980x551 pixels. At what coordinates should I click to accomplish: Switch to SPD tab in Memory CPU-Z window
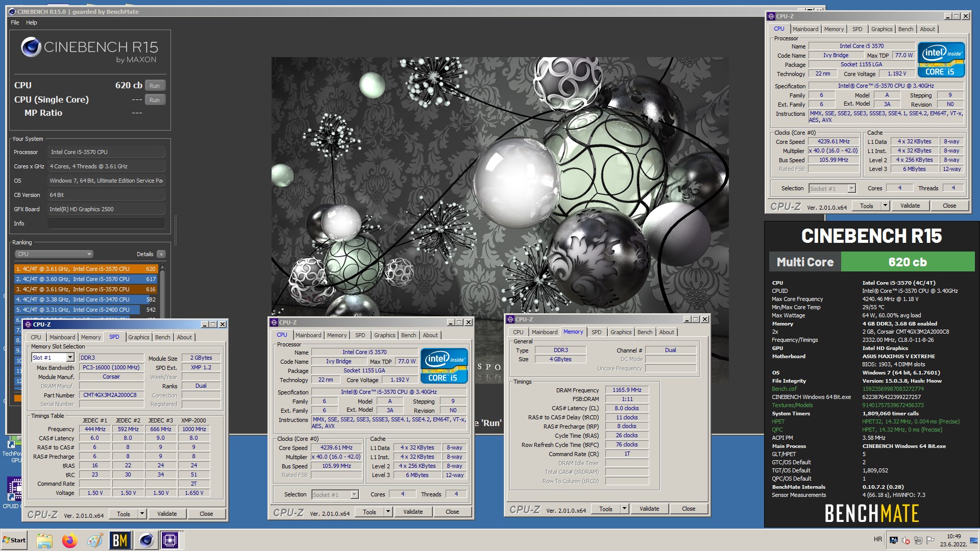coord(597,332)
